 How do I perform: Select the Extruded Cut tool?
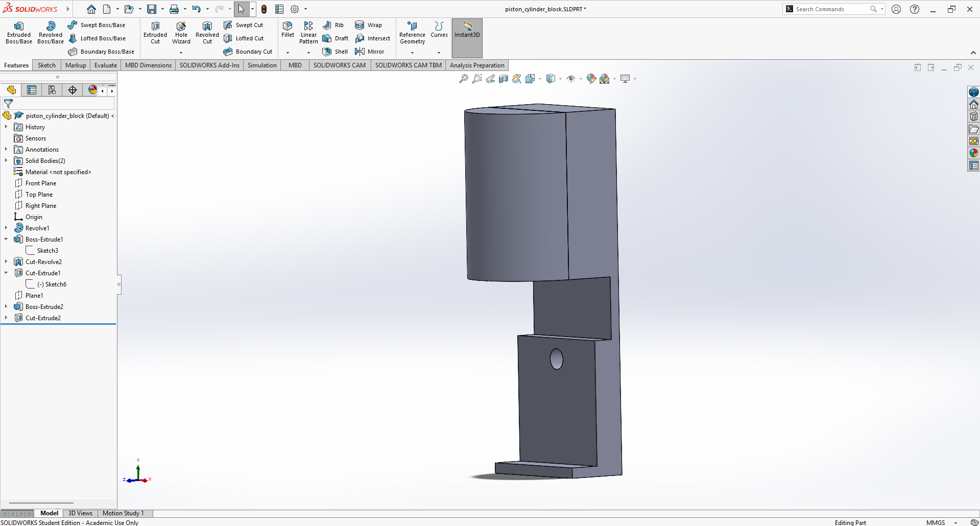coord(155,33)
